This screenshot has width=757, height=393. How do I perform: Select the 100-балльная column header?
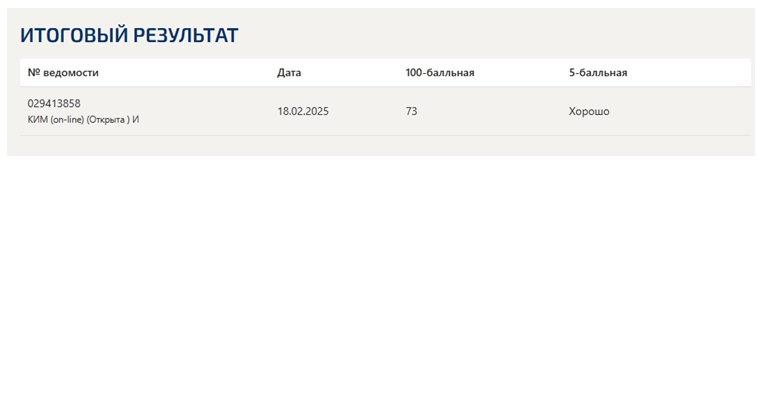(x=440, y=72)
